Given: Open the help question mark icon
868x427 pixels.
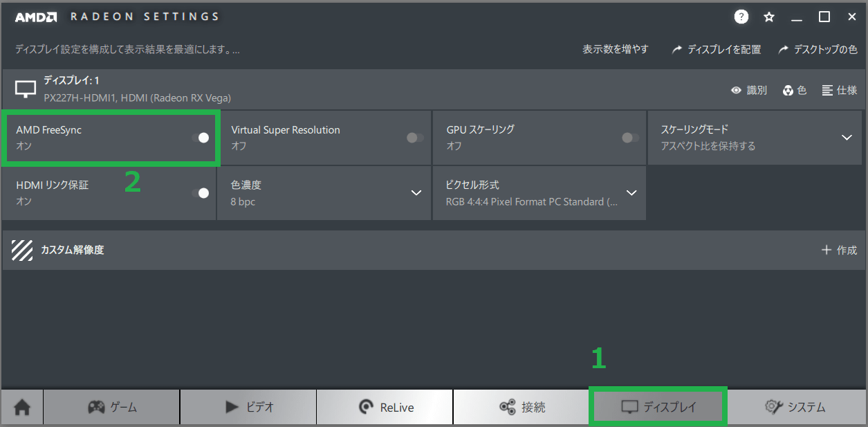Looking at the screenshot, I should tap(741, 17).
